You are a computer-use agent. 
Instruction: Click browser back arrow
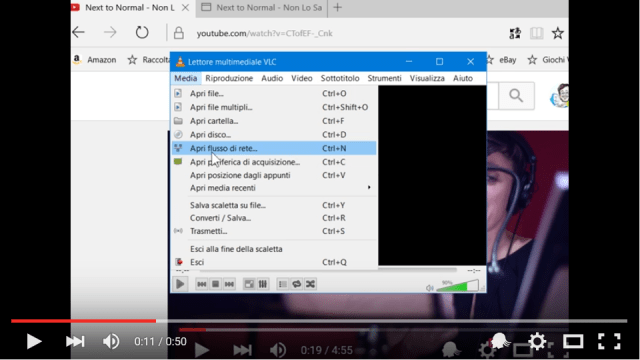tap(78, 32)
